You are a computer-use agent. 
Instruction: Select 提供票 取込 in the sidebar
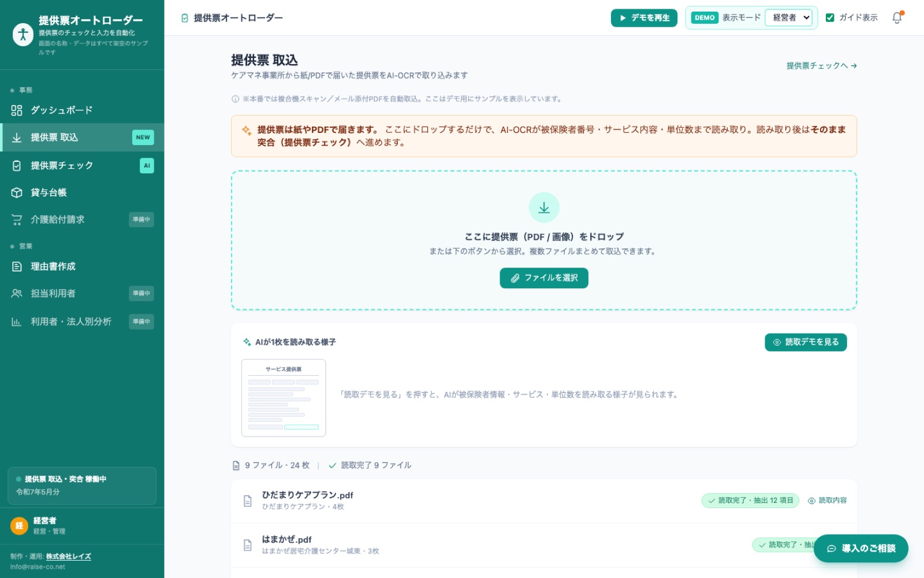82,138
